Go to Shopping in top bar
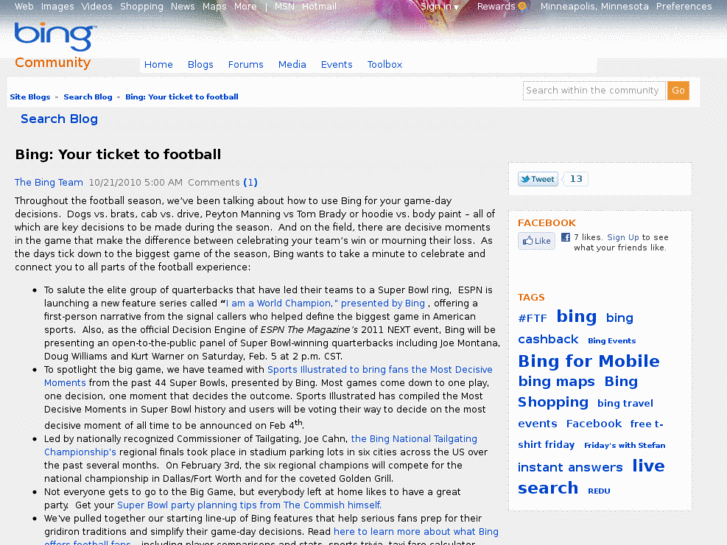Viewport: 727px width, 545px height. [x=142, y=6]
